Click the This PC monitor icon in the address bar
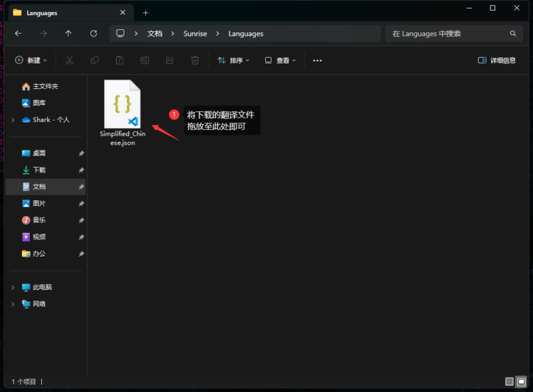Viewport: 533px width, 392px height. pos(120,33)
